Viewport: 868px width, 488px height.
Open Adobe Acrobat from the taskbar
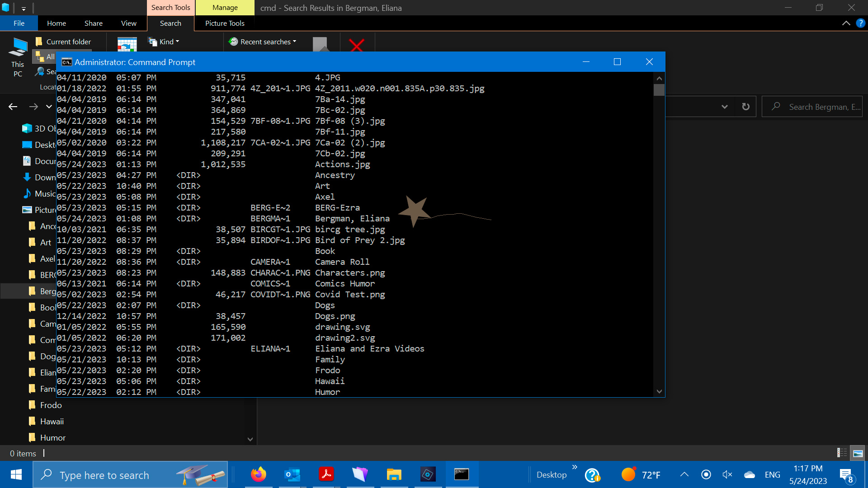tap(326, 474)
